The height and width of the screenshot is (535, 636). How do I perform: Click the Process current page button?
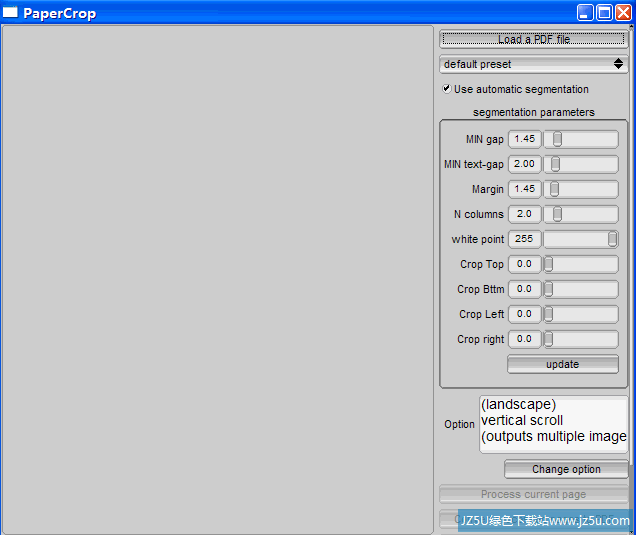click(533, 494)
